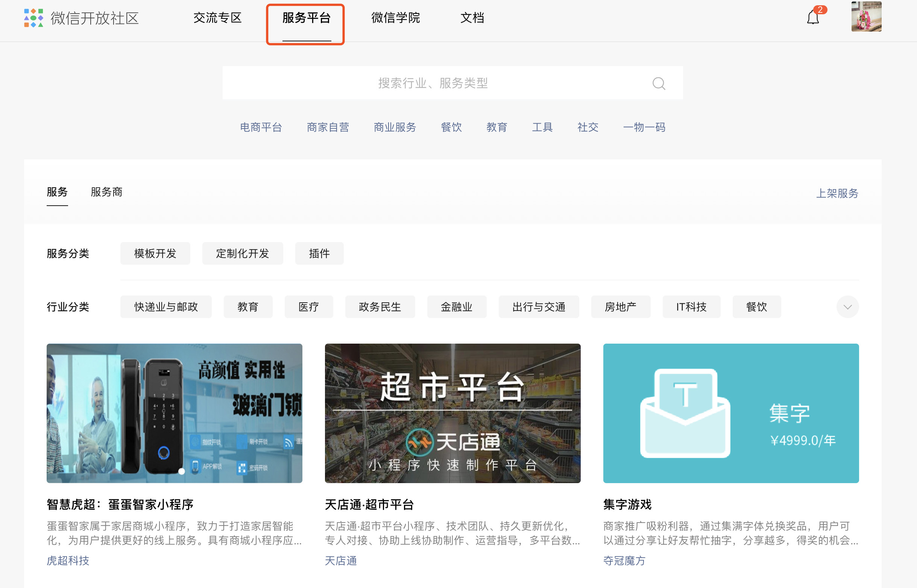Image resolution: width=917 pixels, height=588 pixels.
Task: Filter industry by 教育 tag
Action: tap(248, 307)
